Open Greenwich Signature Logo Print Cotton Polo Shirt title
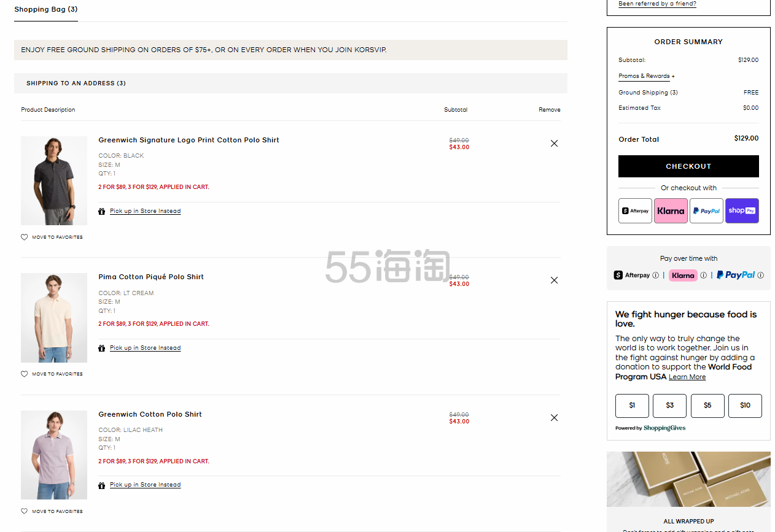Viewport: 775px width, 532px height. 189,140
